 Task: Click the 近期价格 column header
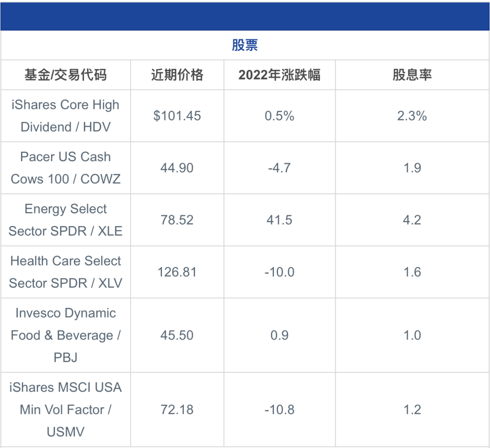click(x=177, y=75)
